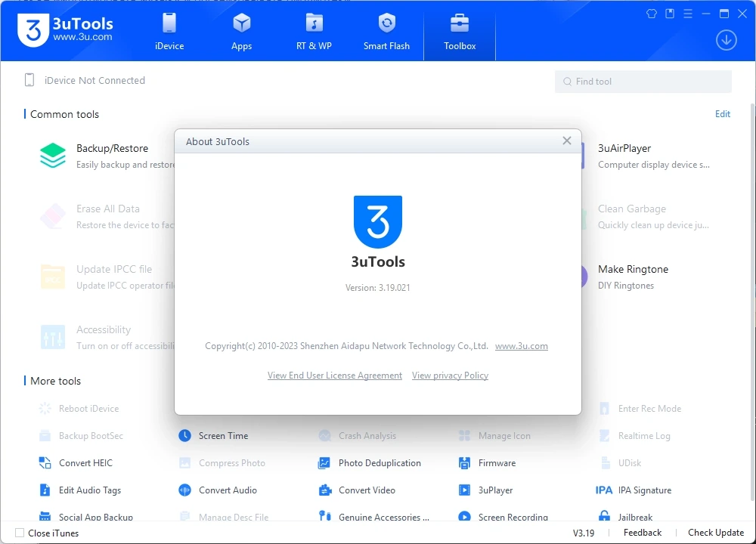
Task: Open the Convert Audio icon
Action: [184, 490]
